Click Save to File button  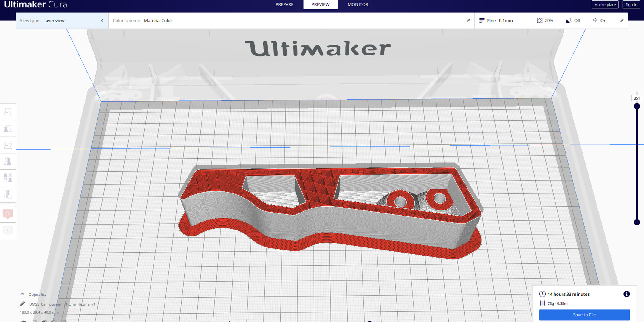tap(584, 315)
